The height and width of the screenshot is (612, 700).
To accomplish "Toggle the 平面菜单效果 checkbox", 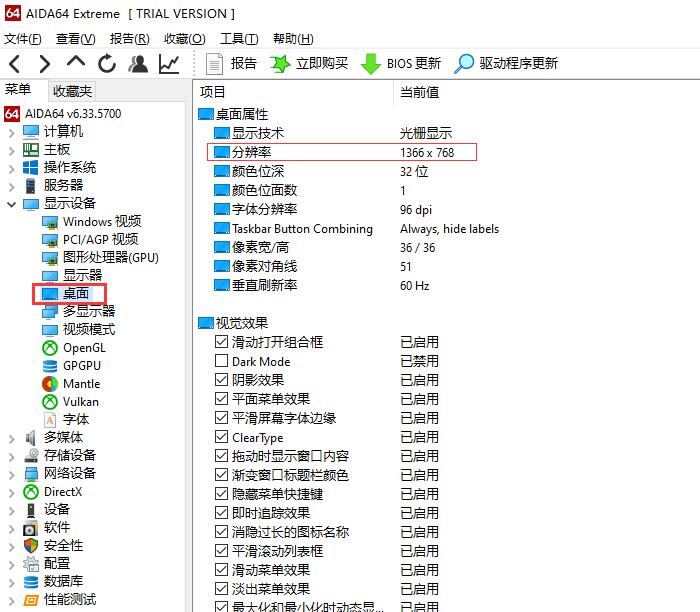I will pyautogui.click(x=221, y=399).
